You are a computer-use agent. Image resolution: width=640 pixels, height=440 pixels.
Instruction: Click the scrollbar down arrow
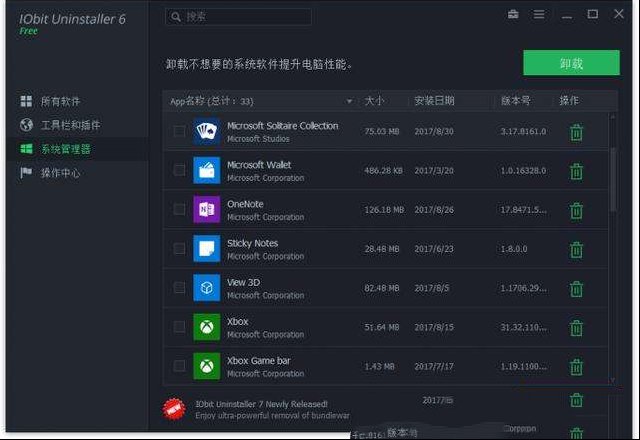pos(613,380)
